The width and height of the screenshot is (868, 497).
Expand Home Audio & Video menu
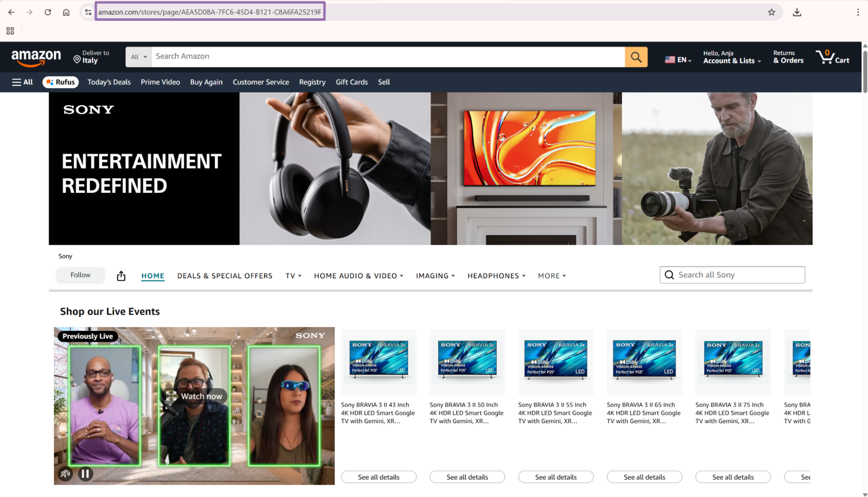click(358, 276)
